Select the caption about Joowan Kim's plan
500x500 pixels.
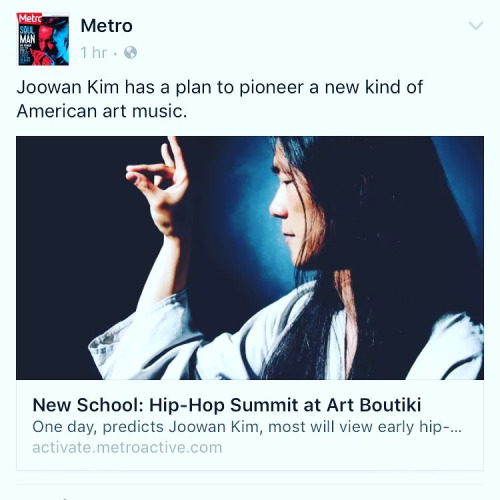tap(220, 99)
